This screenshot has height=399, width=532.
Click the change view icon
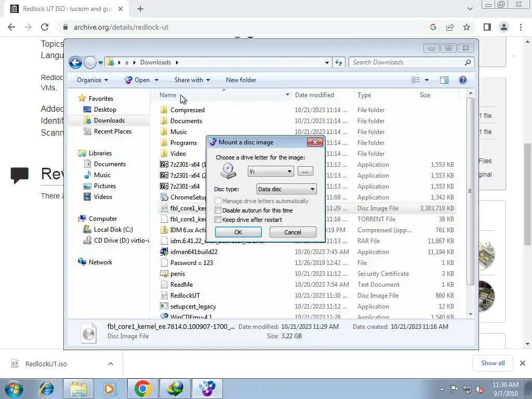click(x=416, y=80)
